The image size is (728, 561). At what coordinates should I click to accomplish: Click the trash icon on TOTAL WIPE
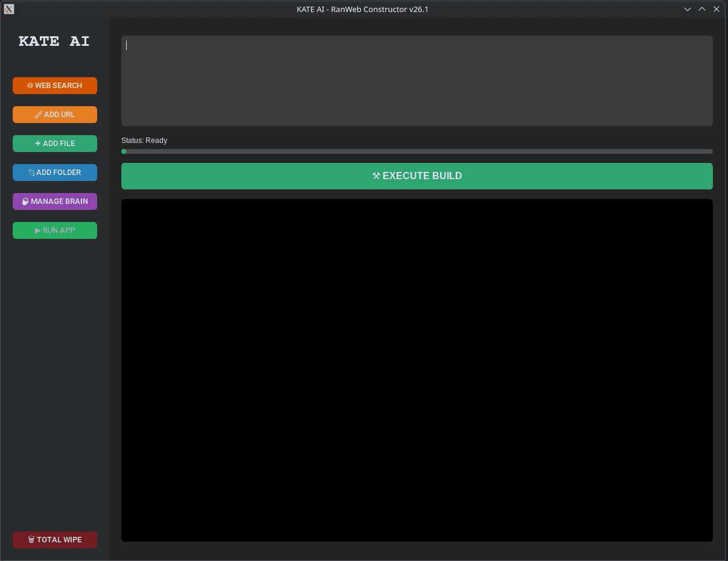tap(31, 540)
